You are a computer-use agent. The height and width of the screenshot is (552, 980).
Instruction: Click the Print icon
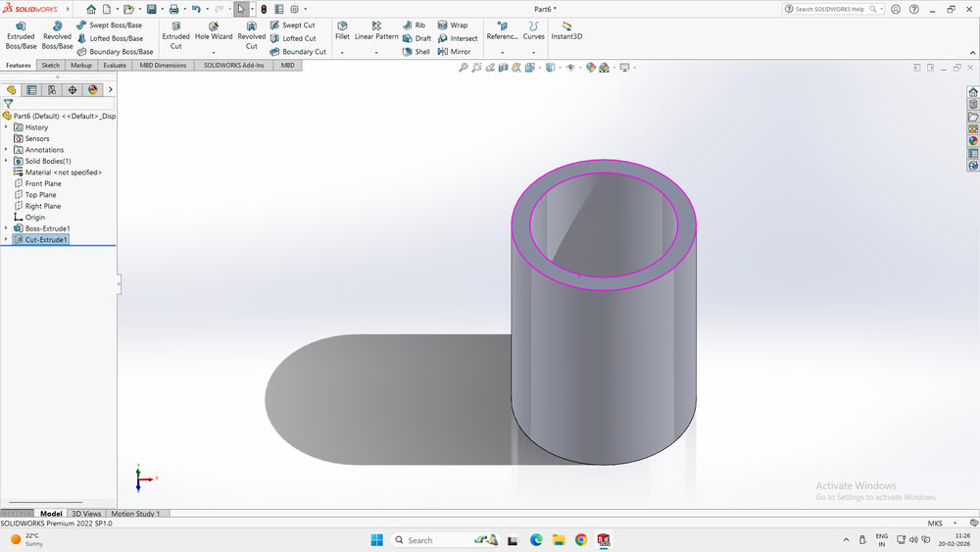(173, 9)
